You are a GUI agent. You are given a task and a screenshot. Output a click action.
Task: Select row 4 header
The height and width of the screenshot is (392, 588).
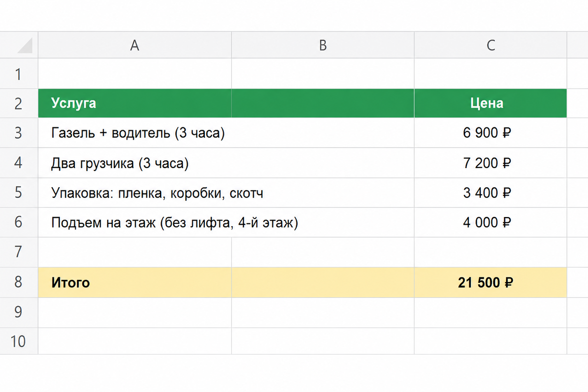point(19,163)
